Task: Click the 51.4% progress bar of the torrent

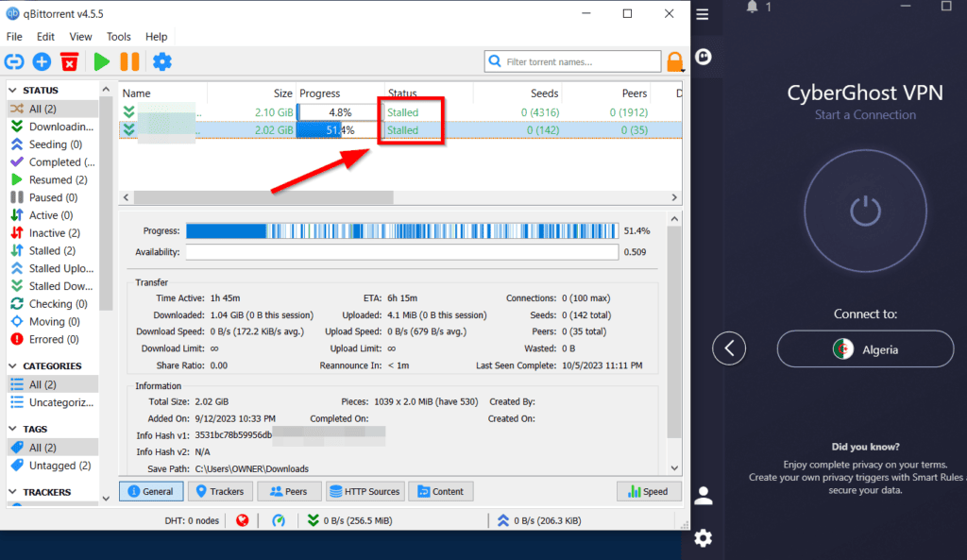Action: click(334, 130)
